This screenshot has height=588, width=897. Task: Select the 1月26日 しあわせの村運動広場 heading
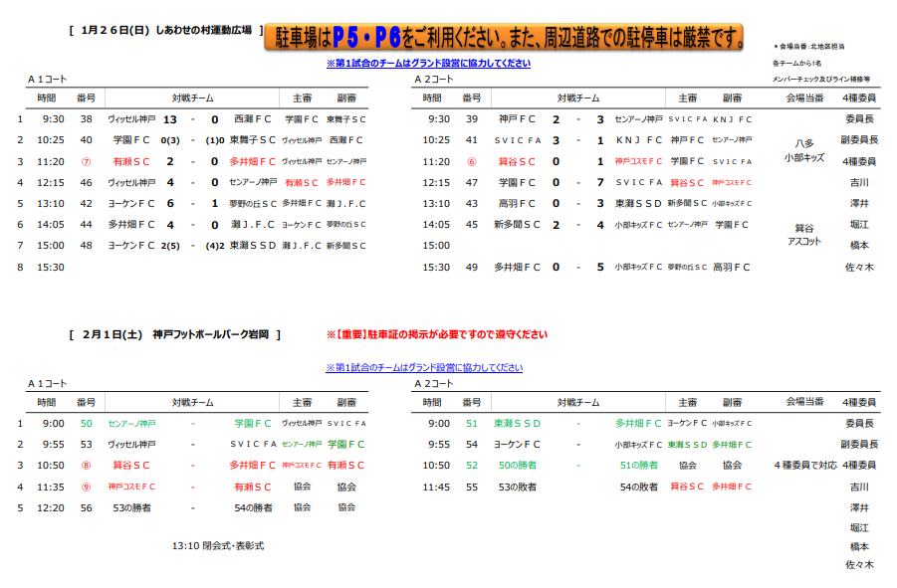(x=166, y=30)
